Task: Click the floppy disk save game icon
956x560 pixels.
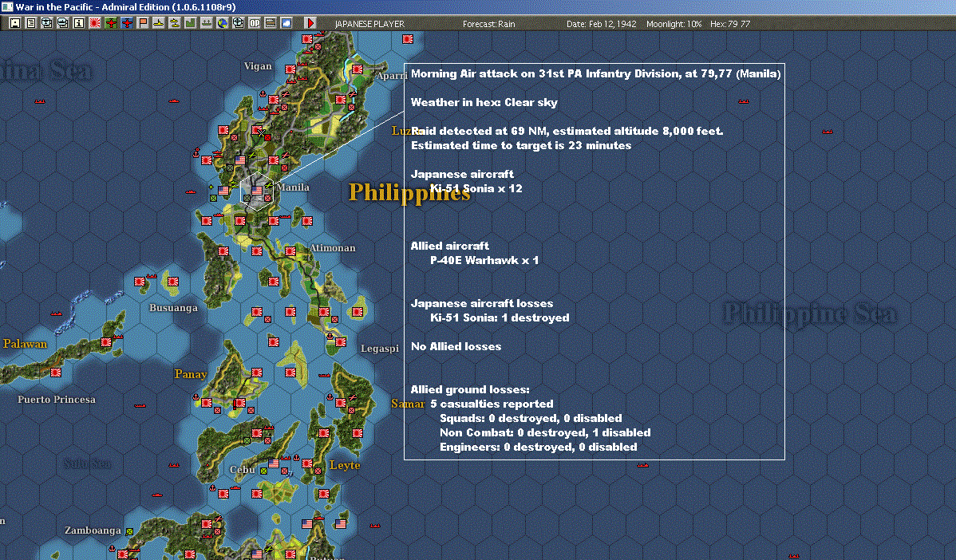Action: [15, 23]
